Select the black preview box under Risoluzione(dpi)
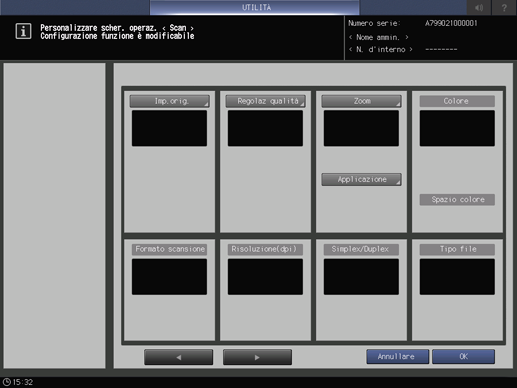517x388 pixels. (265, 277)
